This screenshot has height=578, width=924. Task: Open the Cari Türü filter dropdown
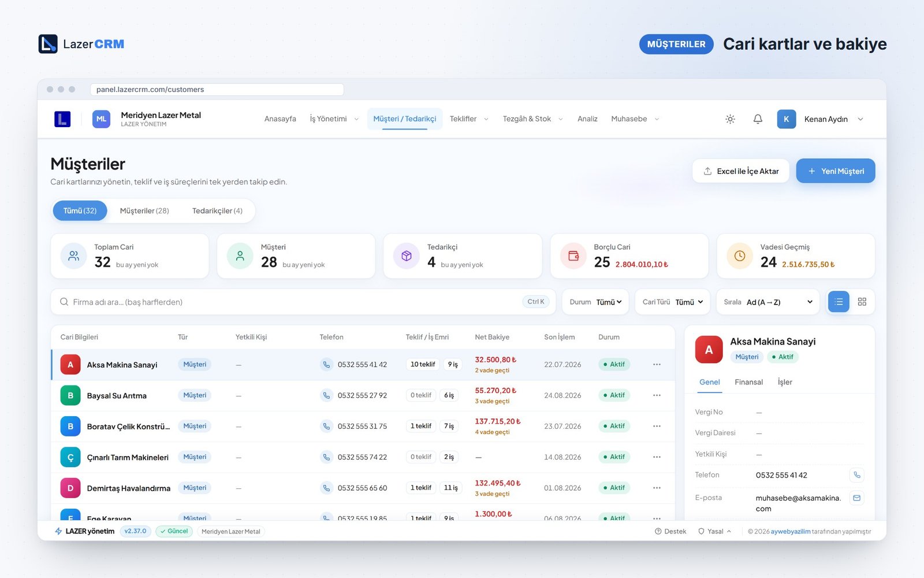click(x=672, y=302)
